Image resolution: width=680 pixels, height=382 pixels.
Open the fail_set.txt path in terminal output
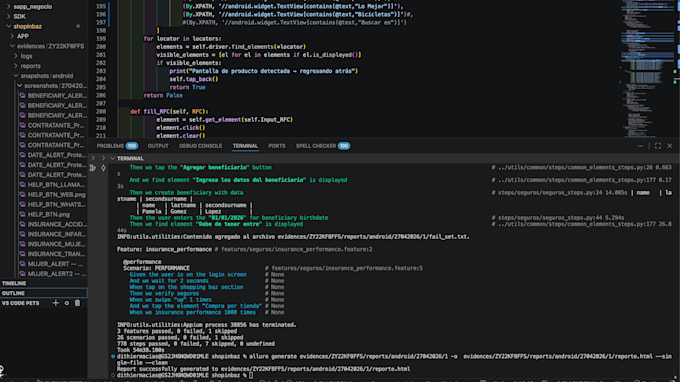[373, 237]
